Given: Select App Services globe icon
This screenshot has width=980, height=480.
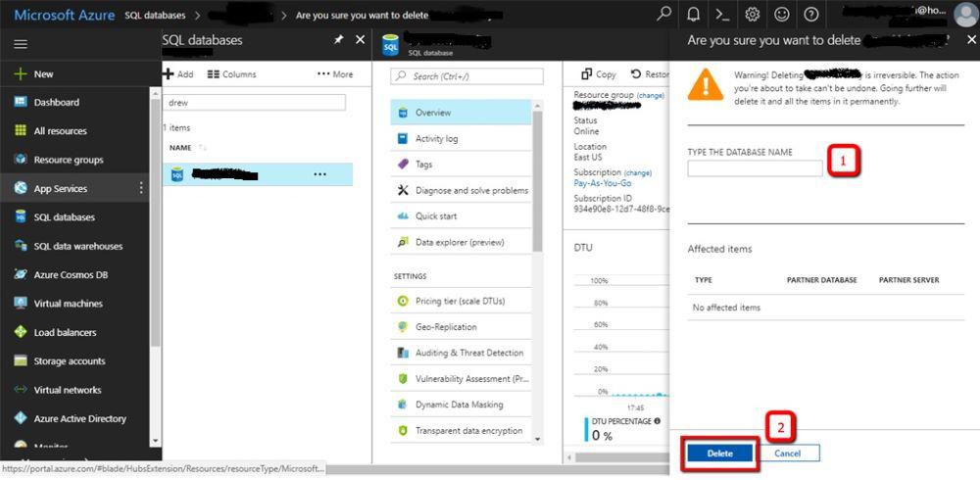Looking at the screenshot, I should click(x=21, y=188).
